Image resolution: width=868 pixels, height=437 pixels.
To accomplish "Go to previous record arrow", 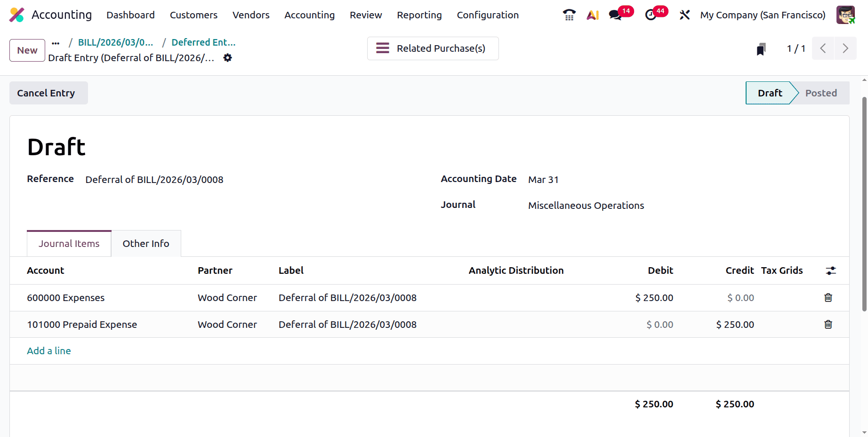I will click(823, 48).
